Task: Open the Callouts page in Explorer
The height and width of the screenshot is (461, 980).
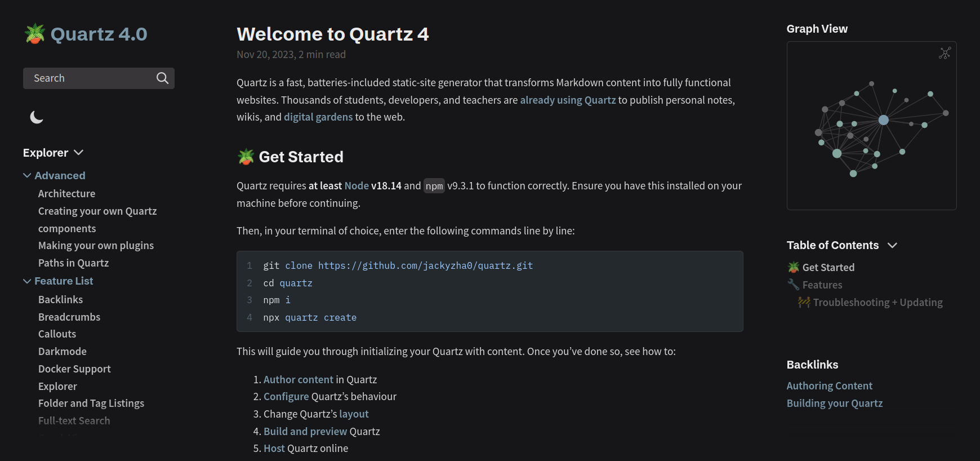Action: click(57, 334)
